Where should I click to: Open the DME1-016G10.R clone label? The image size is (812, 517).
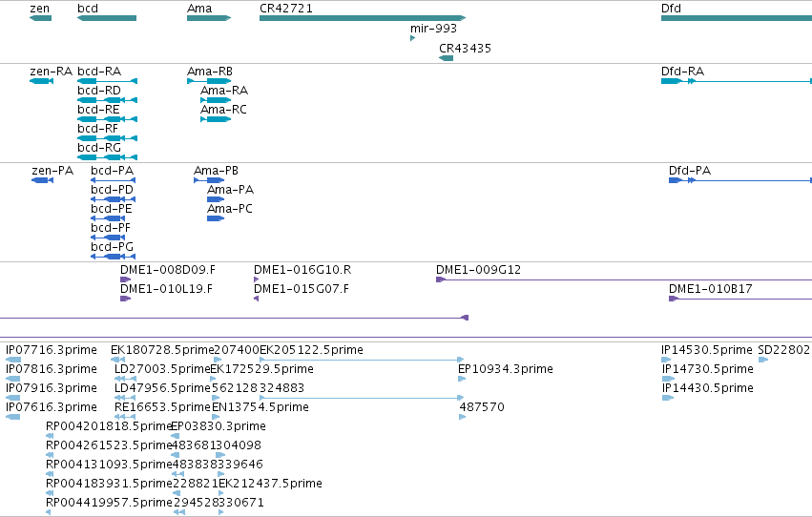(302, 270)
